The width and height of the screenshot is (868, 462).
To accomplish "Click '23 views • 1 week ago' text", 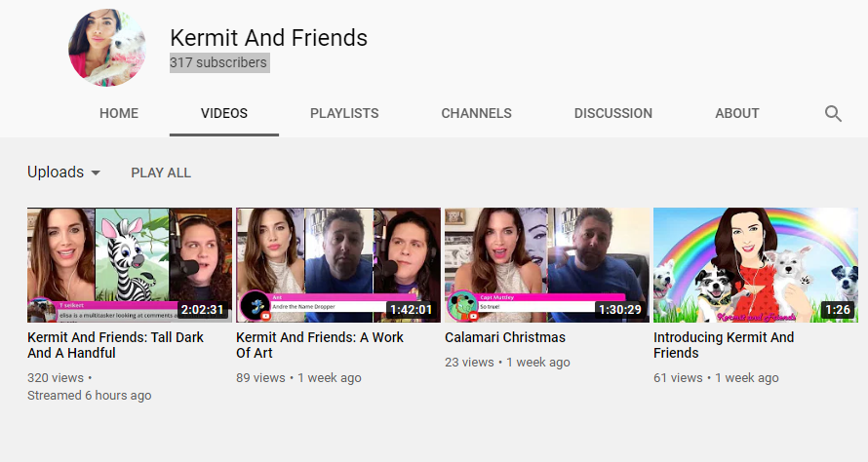I will [507, 363].
